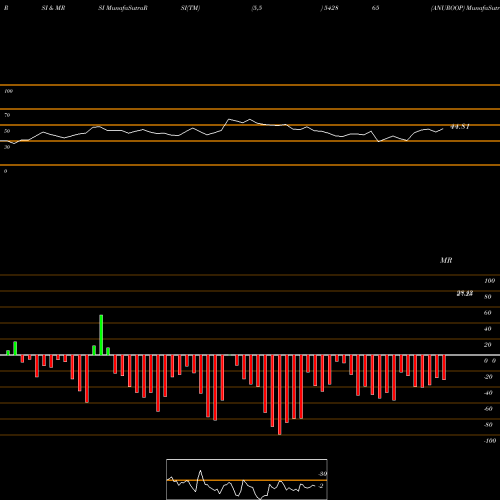Viewport: 500px width, 500px height.
Task: Click the '65' value in header
Action: [x=375, y=8]
